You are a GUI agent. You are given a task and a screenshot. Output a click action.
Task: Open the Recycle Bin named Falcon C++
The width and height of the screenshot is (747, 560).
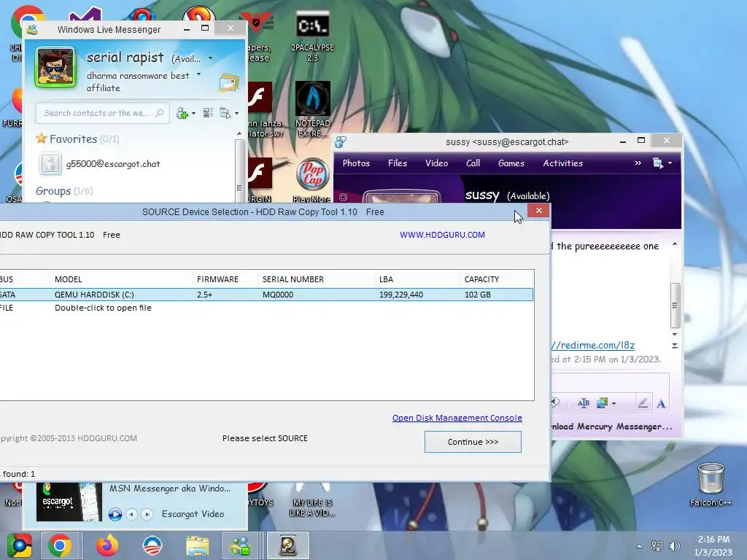[711, 485]
